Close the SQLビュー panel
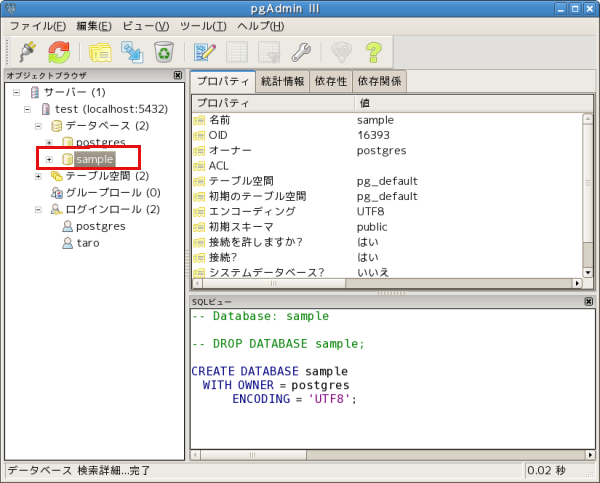Viewport: 600px width, 483px height. click(589, 302)
